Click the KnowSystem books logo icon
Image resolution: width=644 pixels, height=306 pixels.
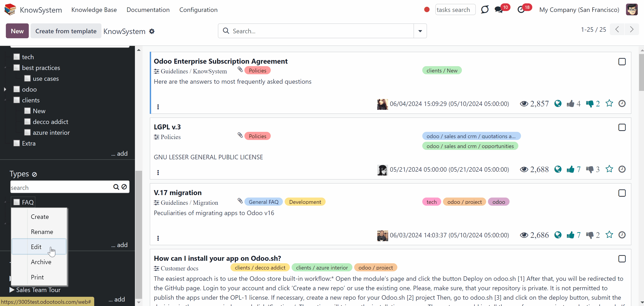click(10, 9)
